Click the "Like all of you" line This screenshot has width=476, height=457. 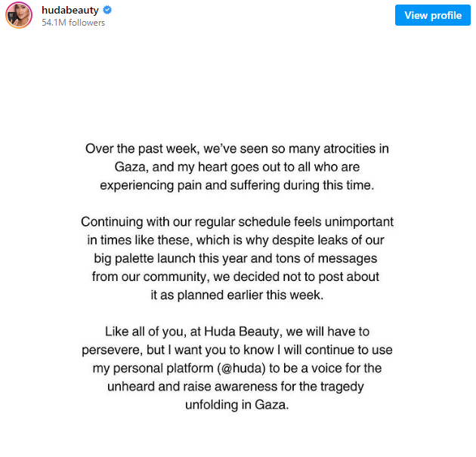pyautogui.click(x=237, y=332)
